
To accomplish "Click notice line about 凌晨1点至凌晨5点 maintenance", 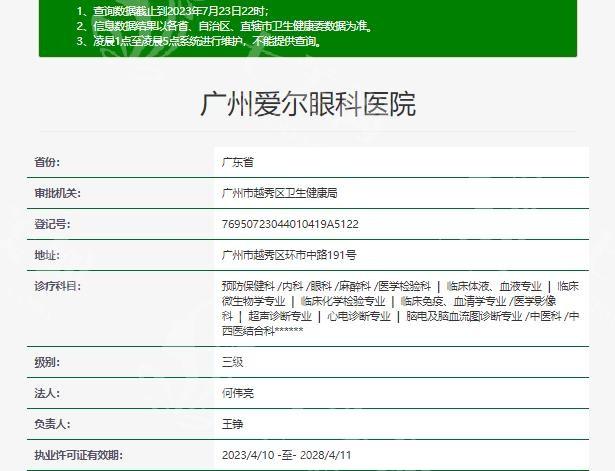I will coord(199,41).
